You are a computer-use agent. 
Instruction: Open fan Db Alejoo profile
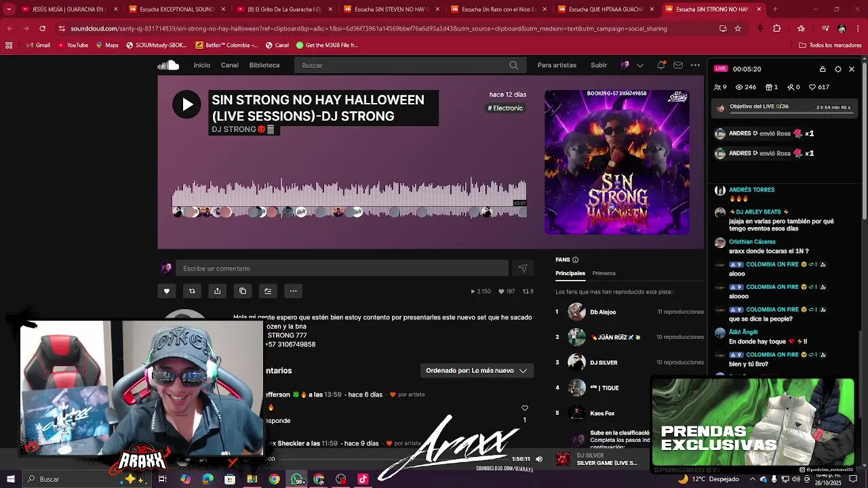[x=603, y=312]
